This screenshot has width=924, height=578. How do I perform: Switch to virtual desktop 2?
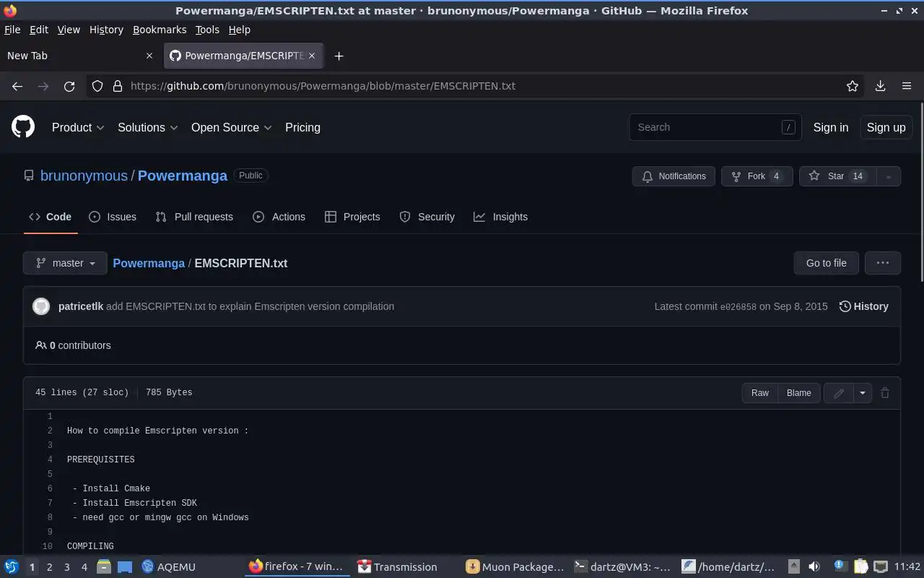point(49,567)
